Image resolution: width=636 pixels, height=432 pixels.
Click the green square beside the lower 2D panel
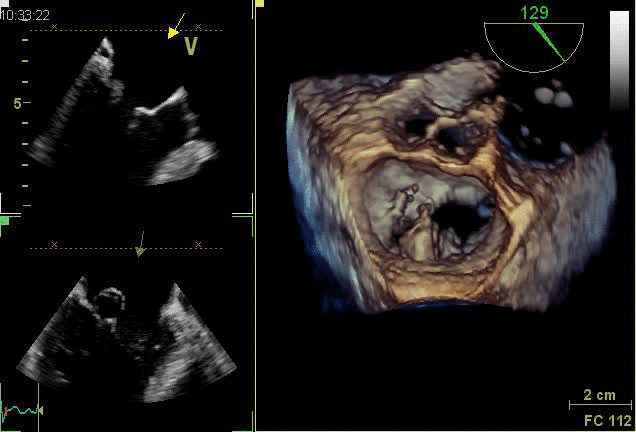[4, 221]
